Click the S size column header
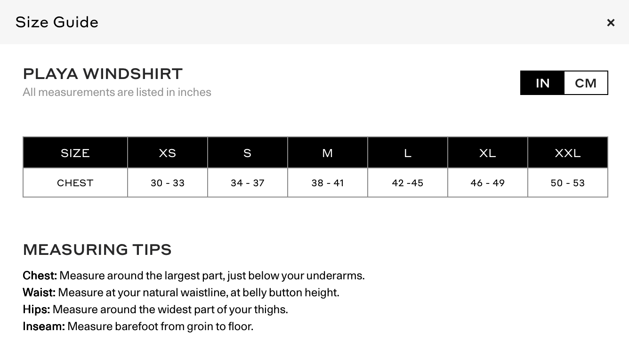The image size is (629, 364). (248, 152)
